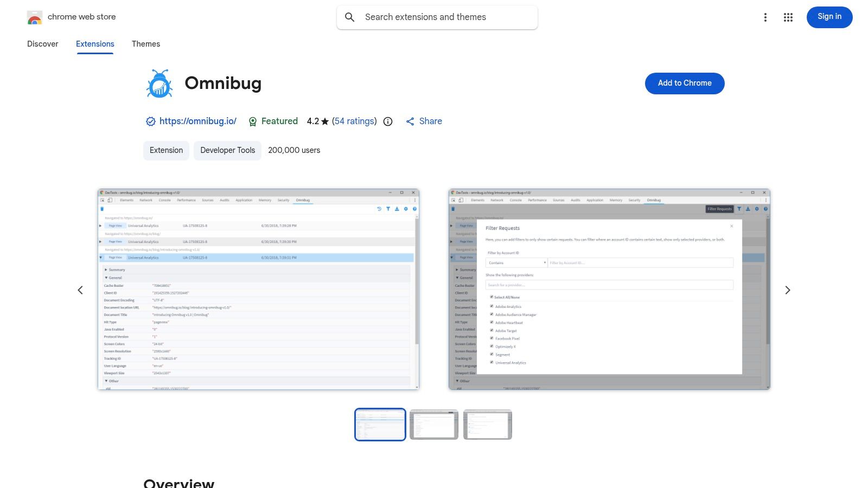The height and width of the screenshot is (488, 868).
Task: Open the three-dot more options menu
Action: pos(765,17)
